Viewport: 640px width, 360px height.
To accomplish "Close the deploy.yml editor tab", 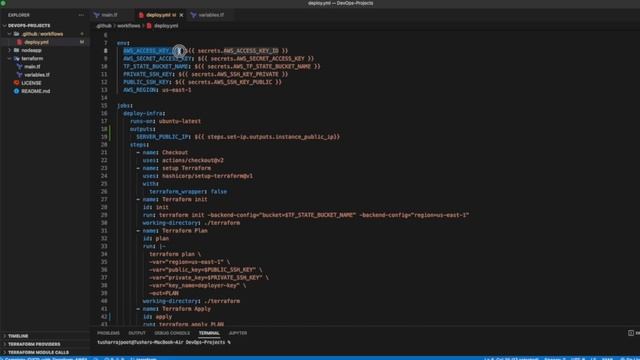I will click(181, 15).
